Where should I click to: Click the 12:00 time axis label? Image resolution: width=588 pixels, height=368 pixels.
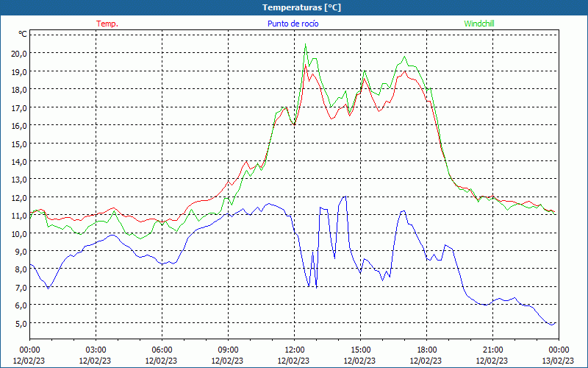295,350
